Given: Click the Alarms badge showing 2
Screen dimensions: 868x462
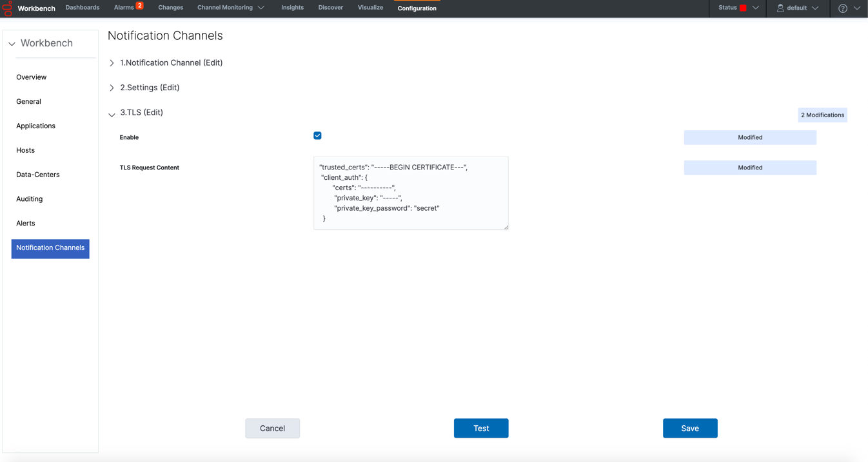Looking at the screenshot, I should coord(139,6).
